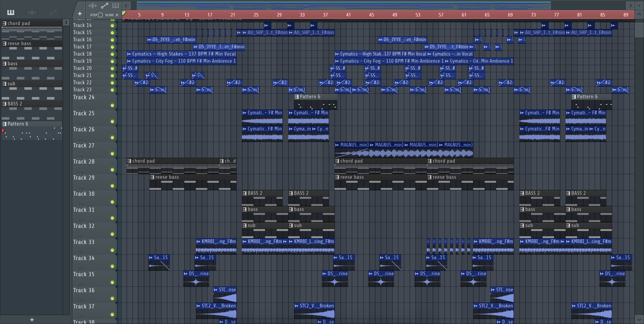Select the first BASS 2 clip on Track 30

tap(262, 198)
